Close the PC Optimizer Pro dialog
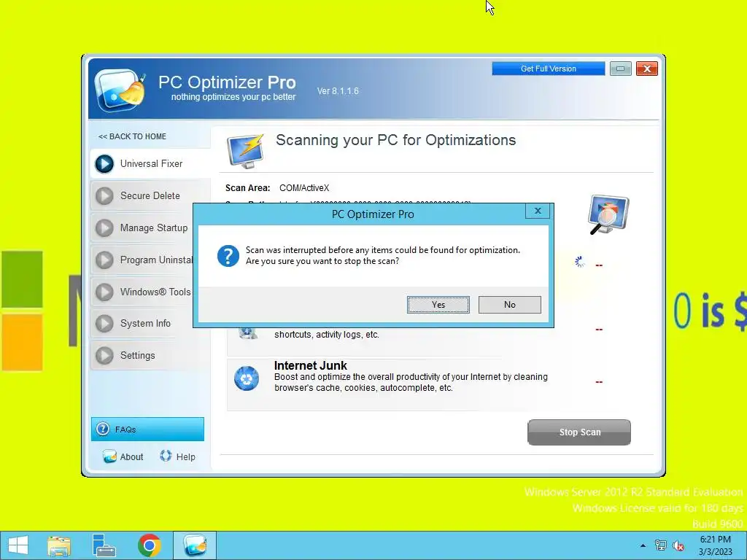747x560 pixels. pos(538,211)
